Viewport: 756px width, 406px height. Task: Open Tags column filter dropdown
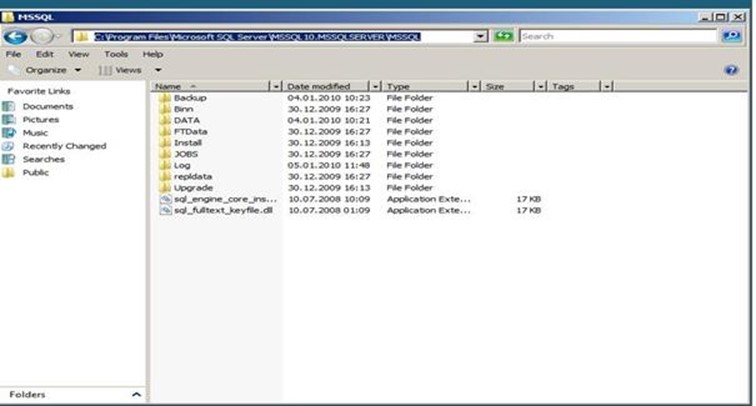pyautogui.click(x=607, y=86)
